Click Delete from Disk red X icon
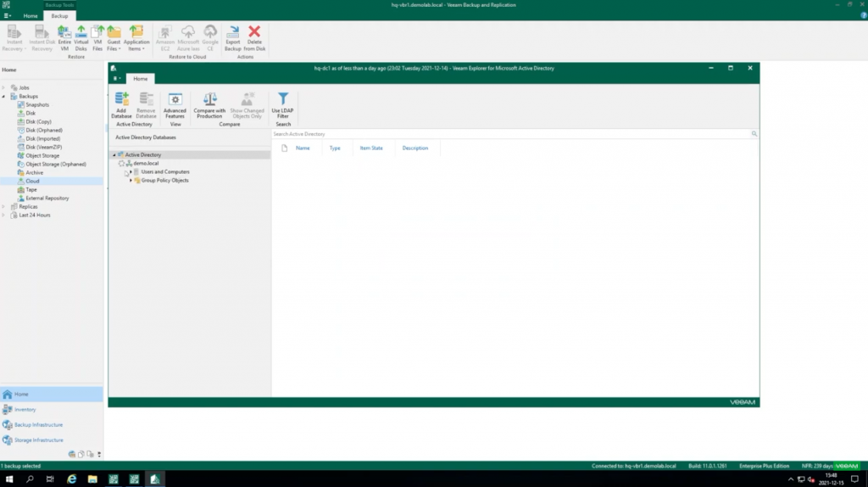868x487 pixels. click(254, 38)
